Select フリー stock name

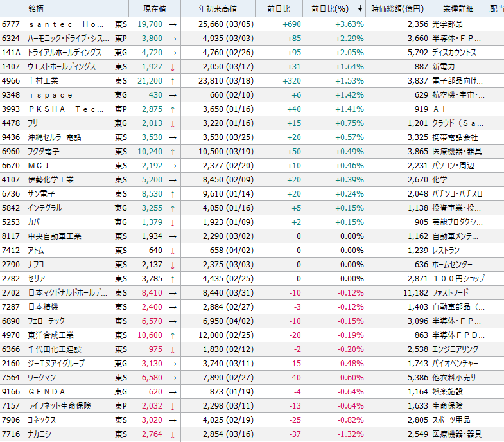point(35,123)
